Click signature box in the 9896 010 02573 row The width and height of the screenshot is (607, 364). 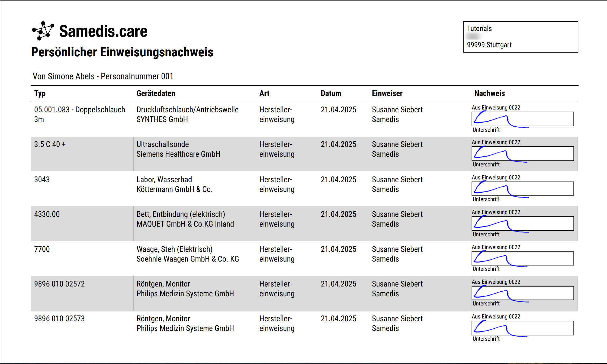[x=522, y=328]
